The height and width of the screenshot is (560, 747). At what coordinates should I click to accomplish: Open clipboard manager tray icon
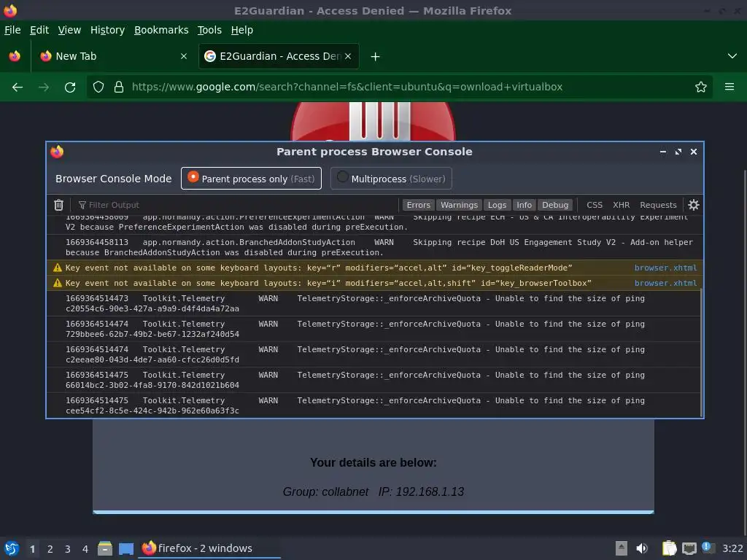[670, 548]
